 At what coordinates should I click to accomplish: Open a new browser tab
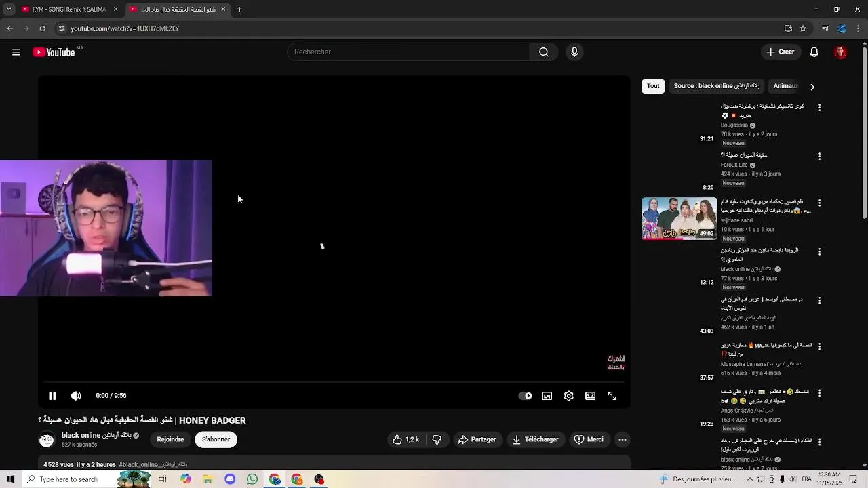pos(239,9)
